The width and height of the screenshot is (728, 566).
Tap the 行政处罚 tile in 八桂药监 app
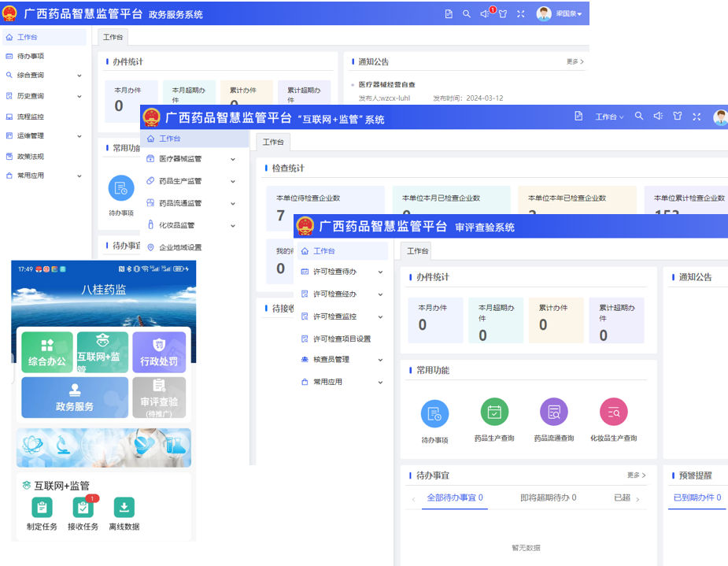click(x=159, y=352)
